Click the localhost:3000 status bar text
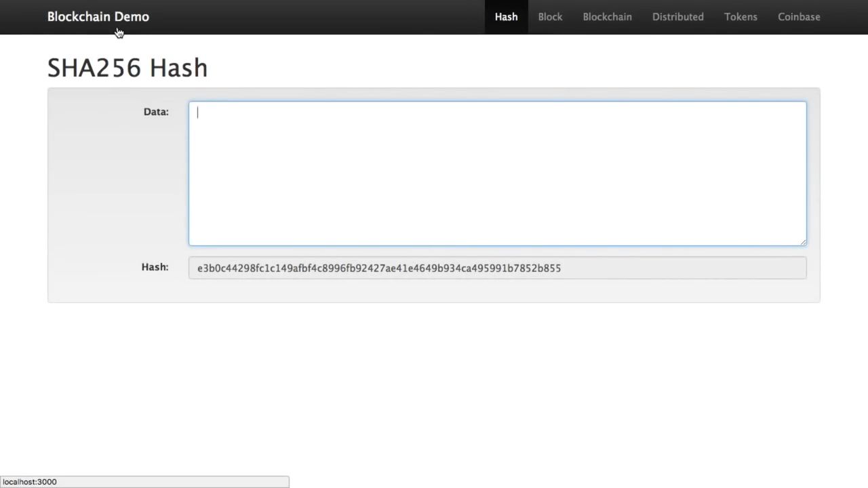The height and width of the screenshot is (488, 868). (x=30, y=482)
